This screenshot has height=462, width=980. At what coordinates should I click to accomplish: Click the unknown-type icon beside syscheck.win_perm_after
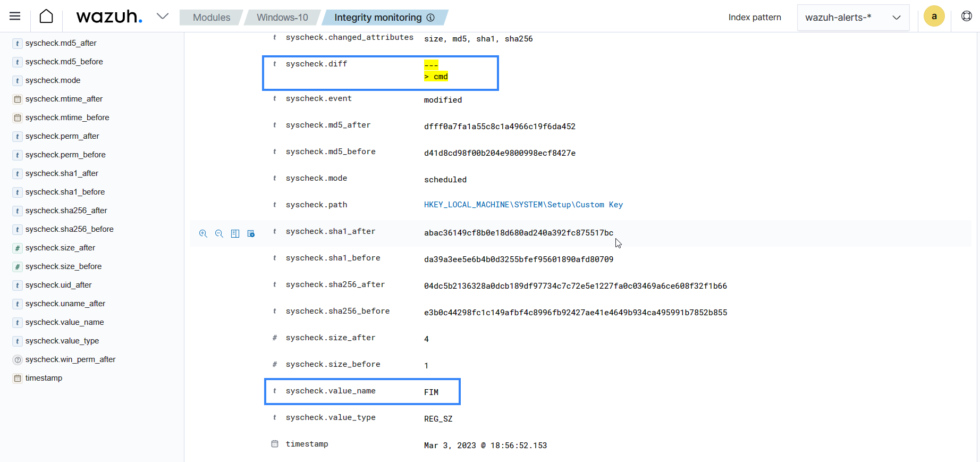18,360
